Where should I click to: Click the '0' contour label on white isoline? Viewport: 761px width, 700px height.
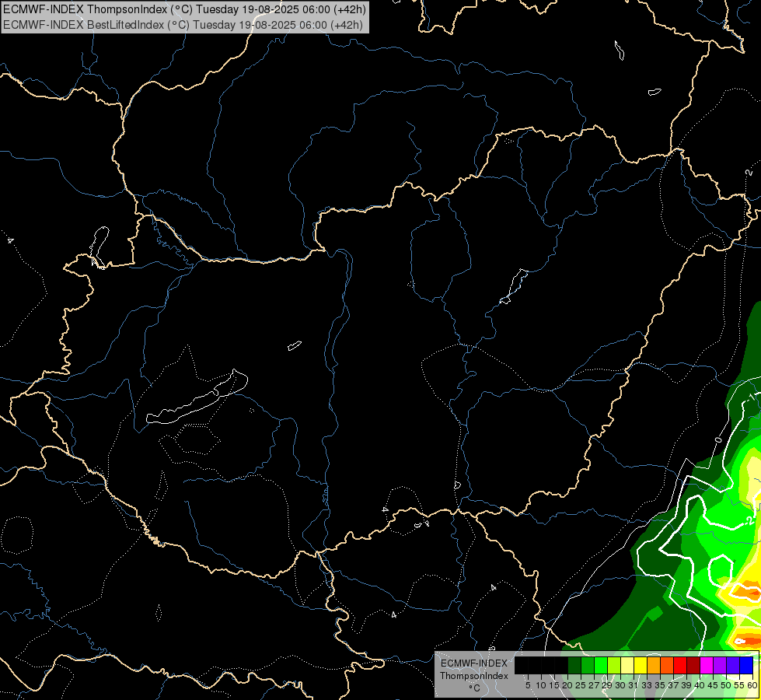[x=718, y=440]
